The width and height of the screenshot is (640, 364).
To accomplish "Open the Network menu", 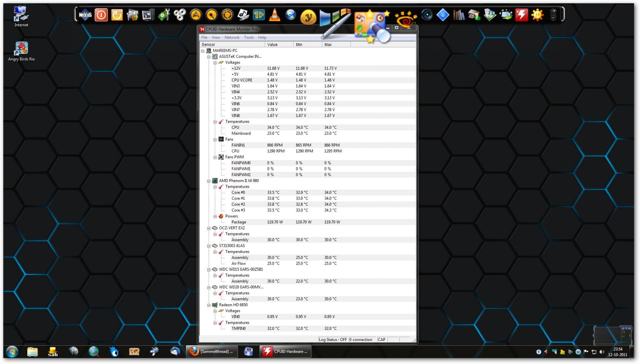I will coord(232,37).
